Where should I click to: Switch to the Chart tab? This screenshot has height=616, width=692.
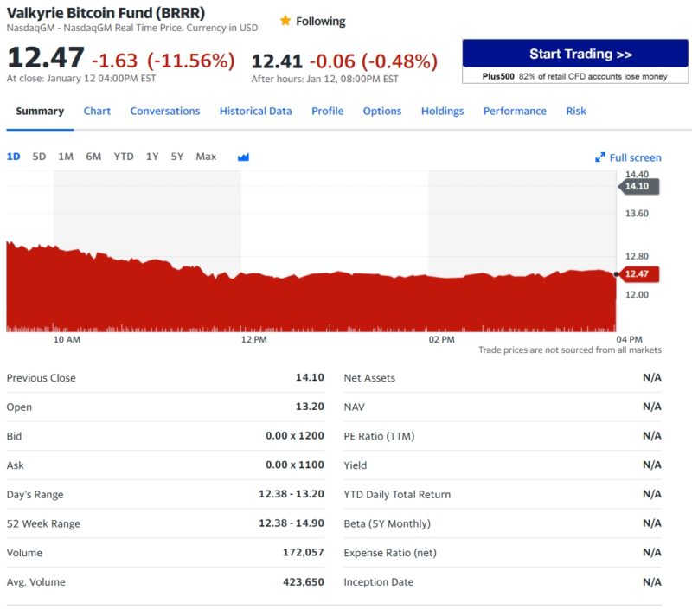point(97,111)
